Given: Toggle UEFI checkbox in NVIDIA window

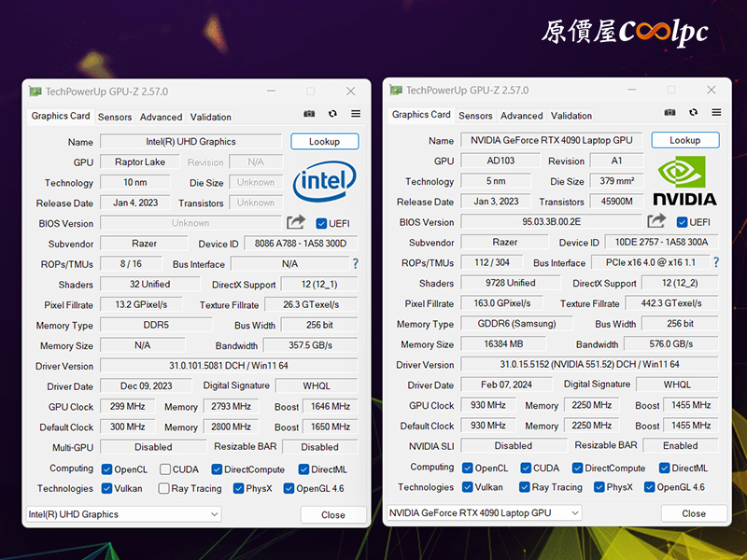Looking at the screenshot, I should tap(682, 222).
